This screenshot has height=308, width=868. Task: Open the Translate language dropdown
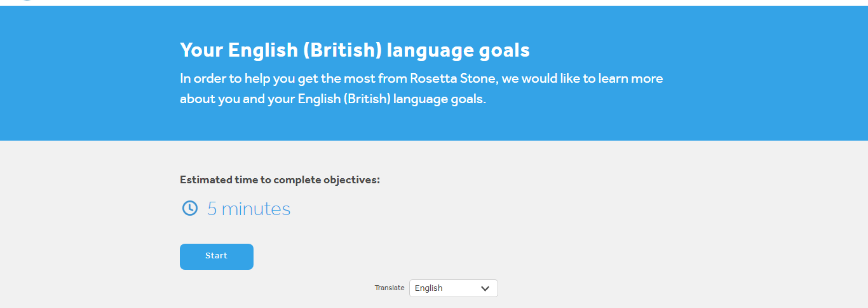coord(453,288)
